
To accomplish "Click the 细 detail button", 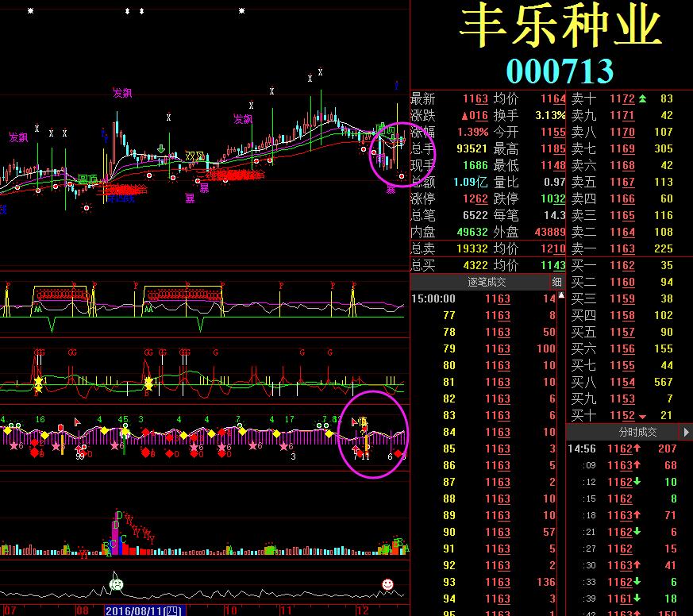I will (x=557, y=282).
